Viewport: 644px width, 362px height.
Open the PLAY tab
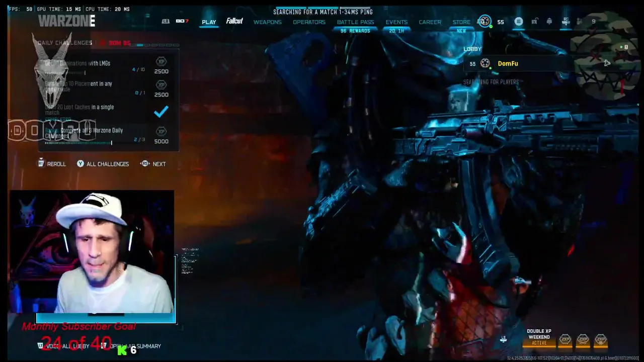point(209,22)
